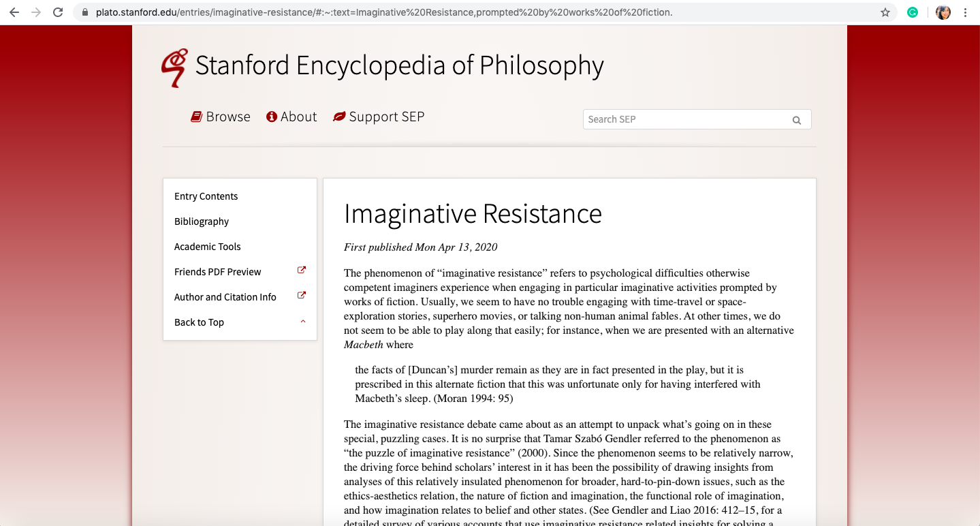Open the Grammarly extension icon
This screenshot has width=980, height=526.
[913, 12]
